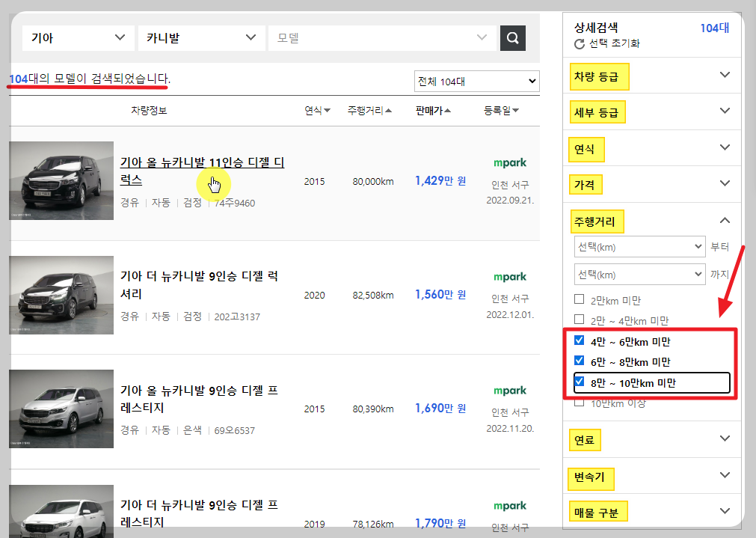This screenshot has height=538, width=756.
Task: Click the 80,390km mileage value
Action: pyautogui.click(x=373, y=409)
